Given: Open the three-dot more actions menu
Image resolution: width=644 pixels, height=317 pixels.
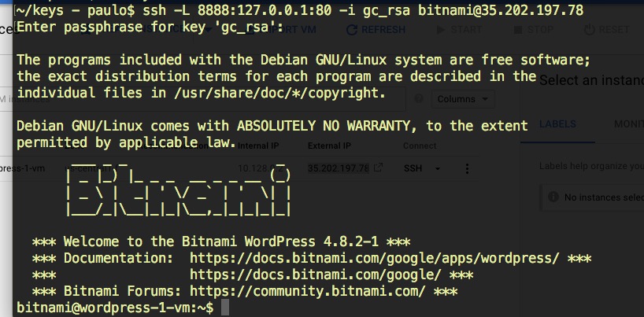Looking at the screenshot, I should (x=467, y=168).
